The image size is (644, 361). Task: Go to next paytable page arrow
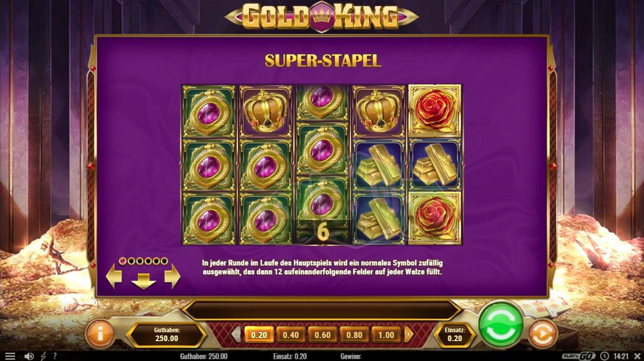[172, 276]
